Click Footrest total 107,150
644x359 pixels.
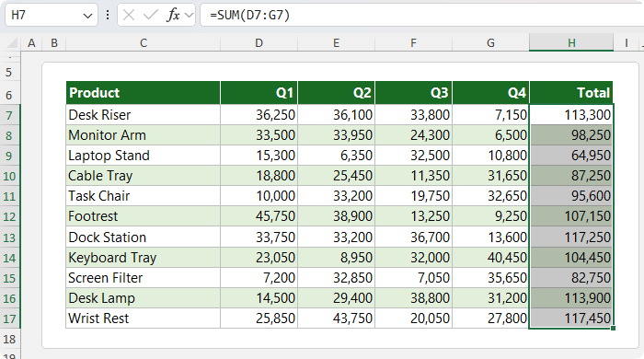pyautogui.click(x=571, y=216)
